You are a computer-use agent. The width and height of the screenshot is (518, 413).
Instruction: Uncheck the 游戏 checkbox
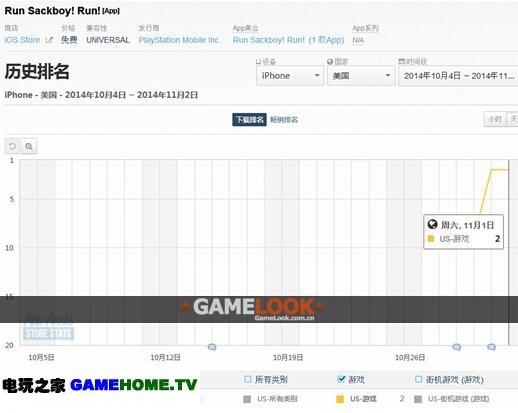click(341, 379)
